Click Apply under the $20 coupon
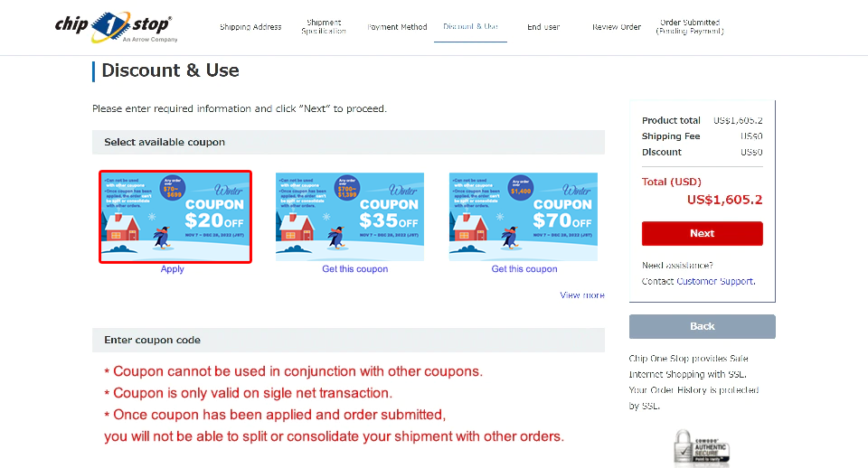Image resolution: width=868 pixels, height=468 pixels. point(172,269)
